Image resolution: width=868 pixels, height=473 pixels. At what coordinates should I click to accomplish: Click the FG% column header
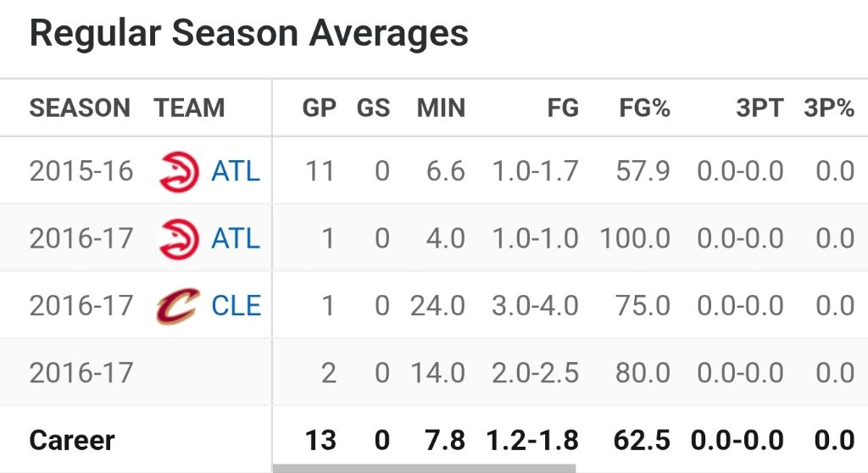point(644,109)
